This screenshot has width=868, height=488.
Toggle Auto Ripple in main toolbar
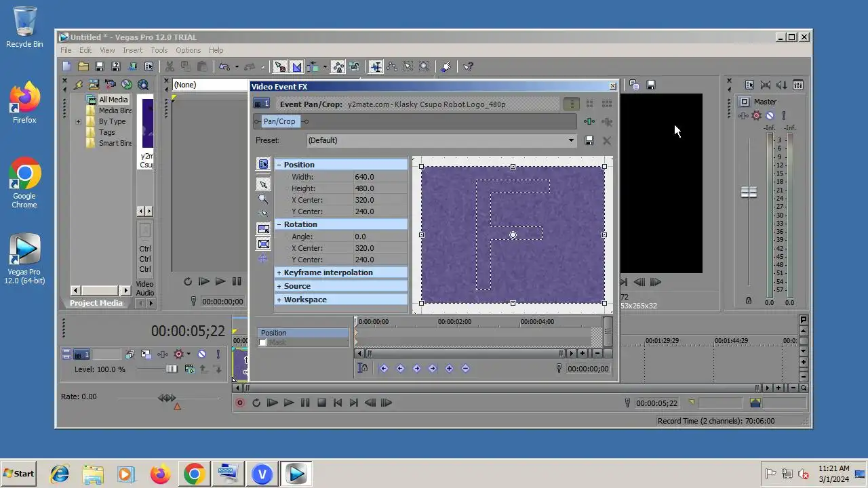(313, 66)
